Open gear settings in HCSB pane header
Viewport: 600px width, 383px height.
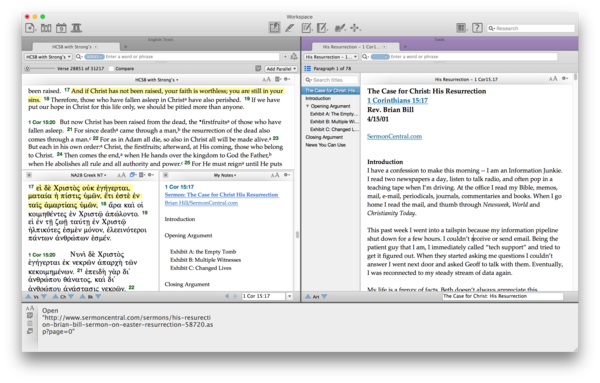coord(287,80)
